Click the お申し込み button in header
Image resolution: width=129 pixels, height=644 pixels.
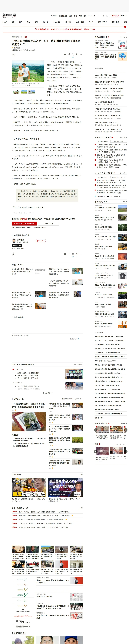click(x=115, y=16)
